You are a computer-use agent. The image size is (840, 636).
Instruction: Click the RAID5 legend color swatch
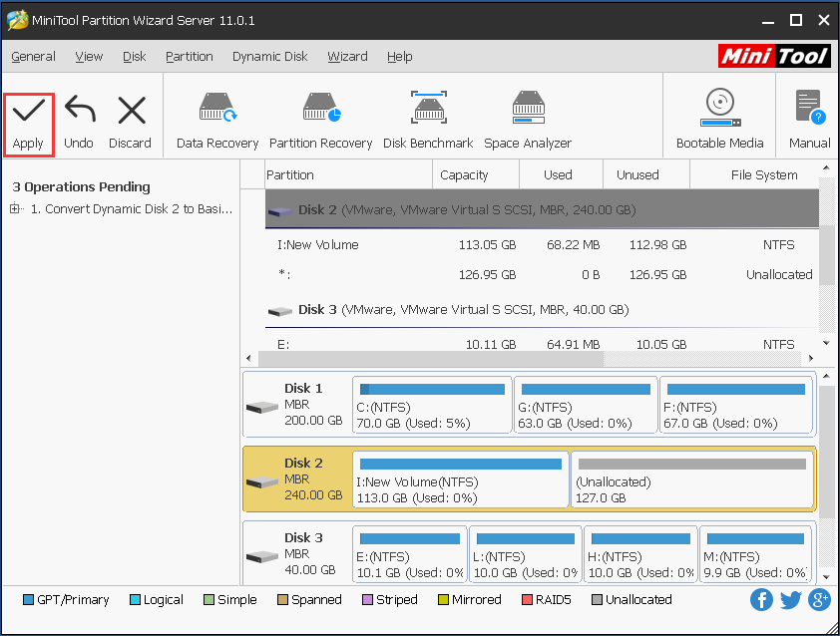tap(527, 599)
